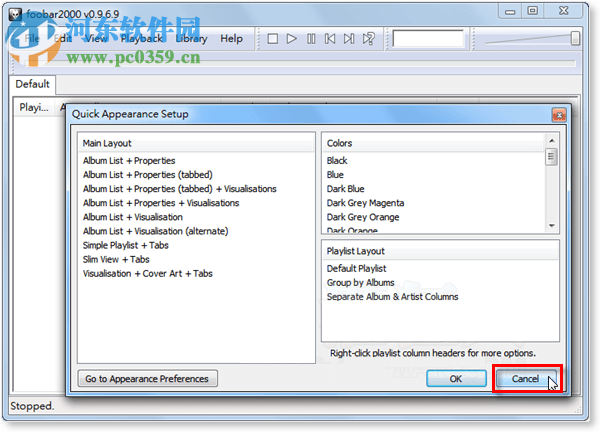Choose the Blue color scheme

click(x=335, y=175)
